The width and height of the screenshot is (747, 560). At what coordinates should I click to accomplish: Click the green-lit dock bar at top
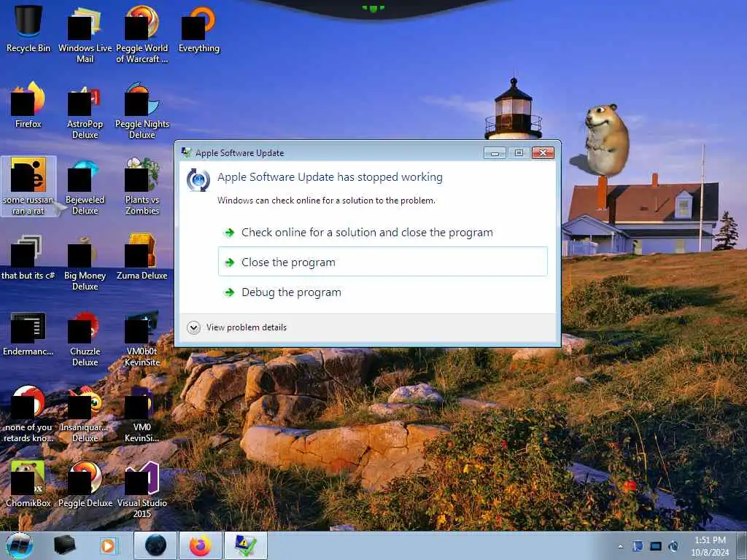pos(373,9)
